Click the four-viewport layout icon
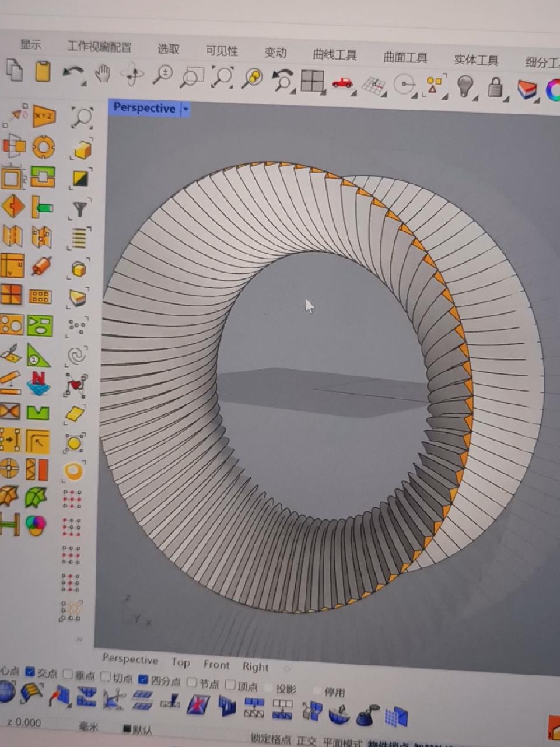The image size is (560, 747). [313, 81]
